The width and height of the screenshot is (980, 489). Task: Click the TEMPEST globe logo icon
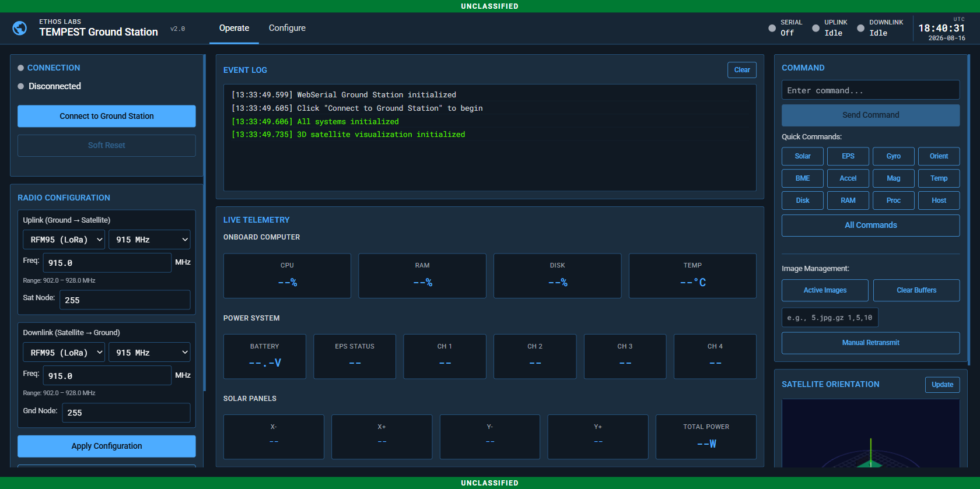tap(20, 28)
